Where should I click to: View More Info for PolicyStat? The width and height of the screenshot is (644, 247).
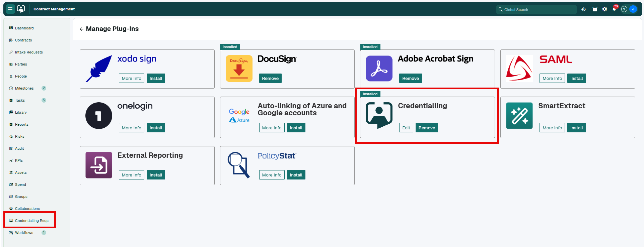[272, 175]
